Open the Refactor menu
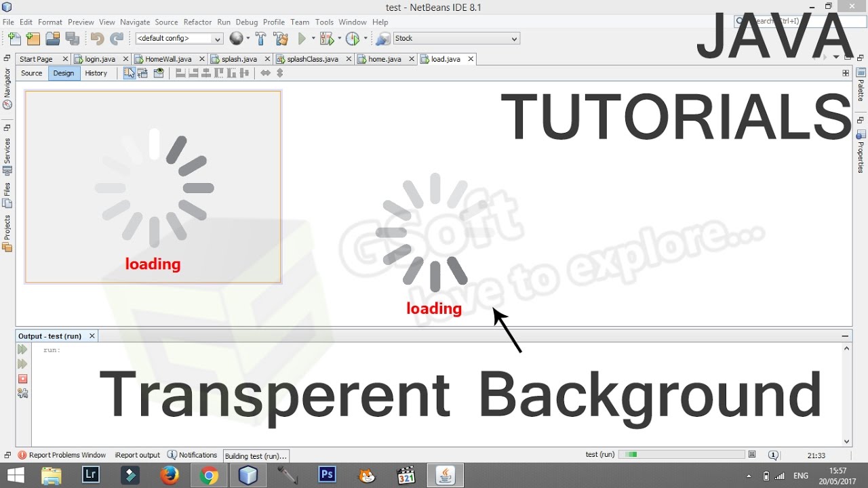Viewport: 868px width, 488px height. click(197, 22)
